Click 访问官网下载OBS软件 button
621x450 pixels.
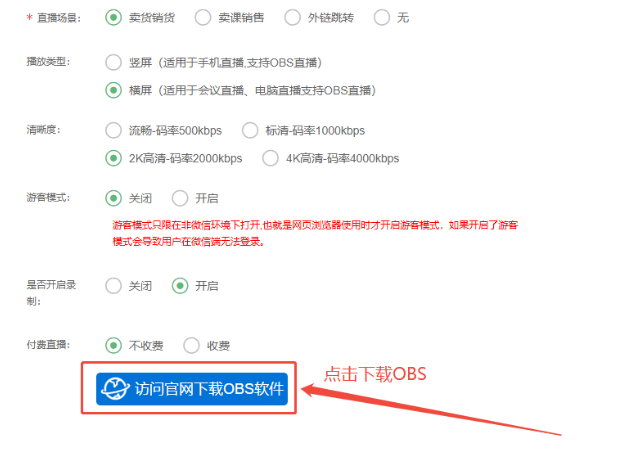(192, 389)
